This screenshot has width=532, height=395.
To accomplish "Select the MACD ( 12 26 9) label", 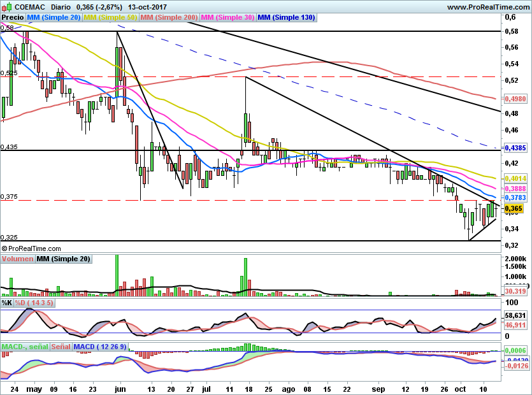I will coord(100,347).
